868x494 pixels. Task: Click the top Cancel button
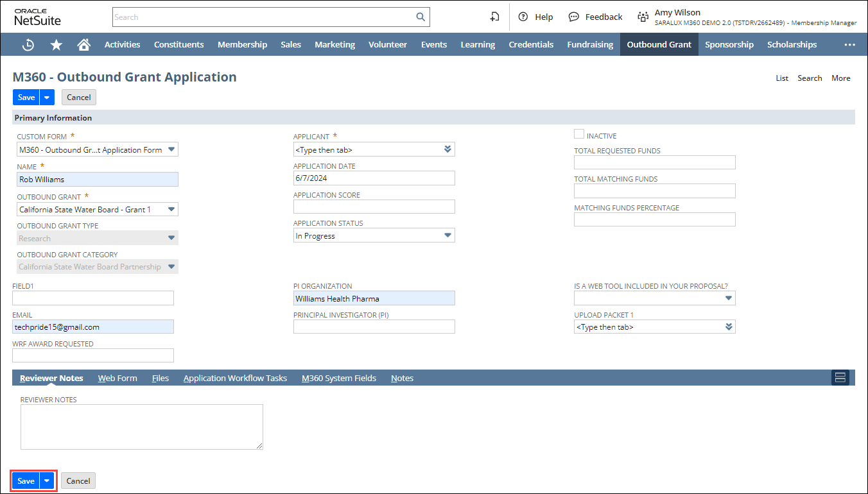click(79, 98)
